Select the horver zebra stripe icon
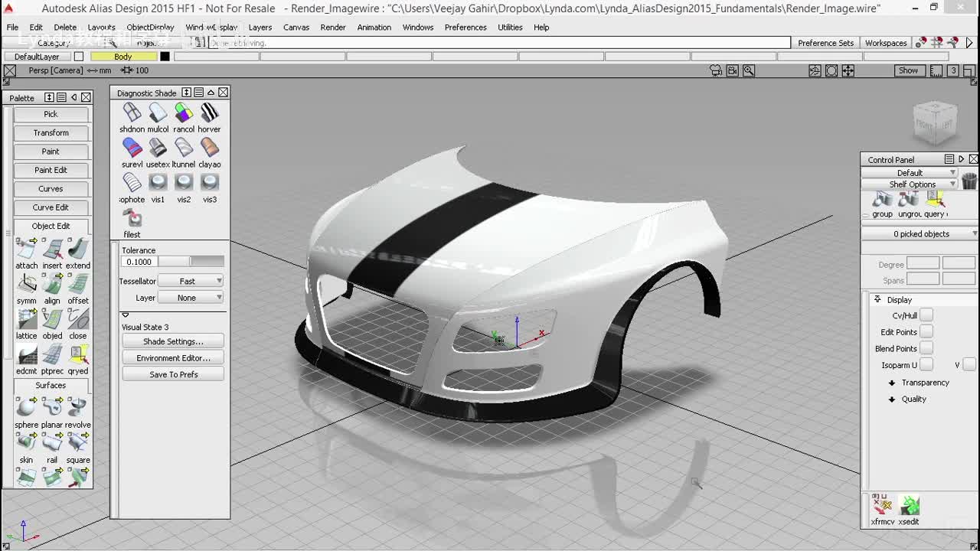Viewport: 980px width, 551px height. pyautogui.click(x=209, y=112)
